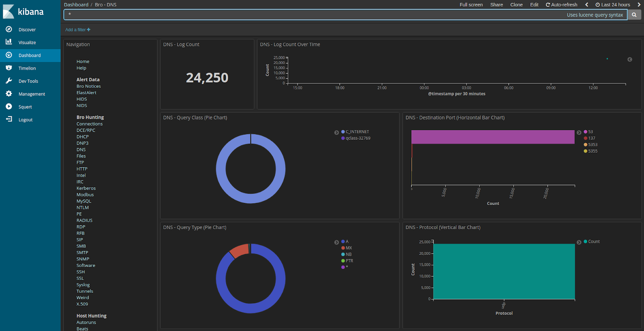Screen dimensions: 644x331
Task: Toggle legend on Destination Port chart
Action: [579, 132]
